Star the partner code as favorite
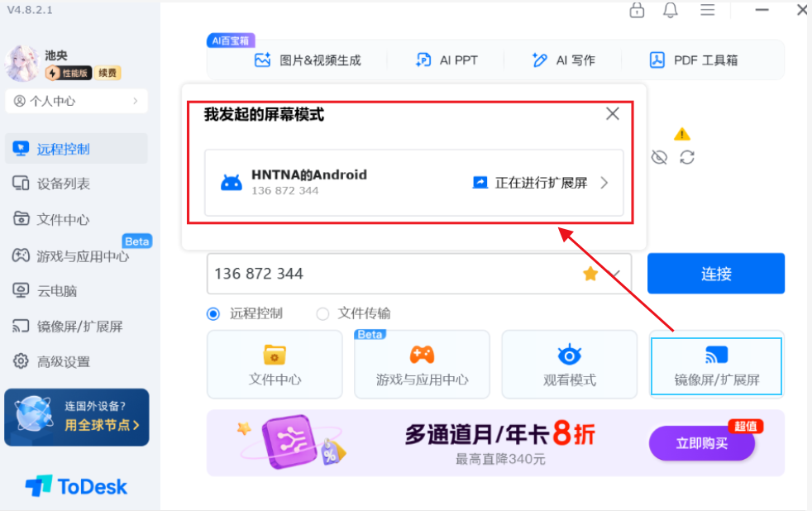The width and height of the screenshot is (812, 511). pyautogui.click(x=590, y=274)
